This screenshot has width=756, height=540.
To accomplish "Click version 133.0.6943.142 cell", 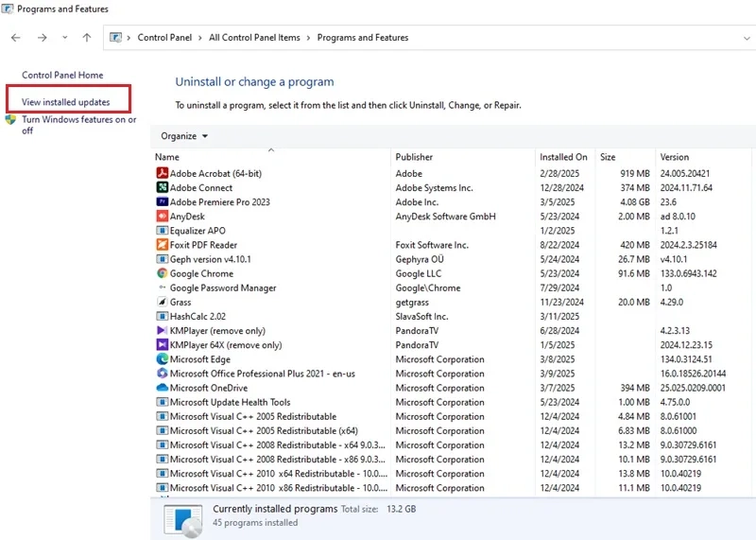I will point(689,273).
